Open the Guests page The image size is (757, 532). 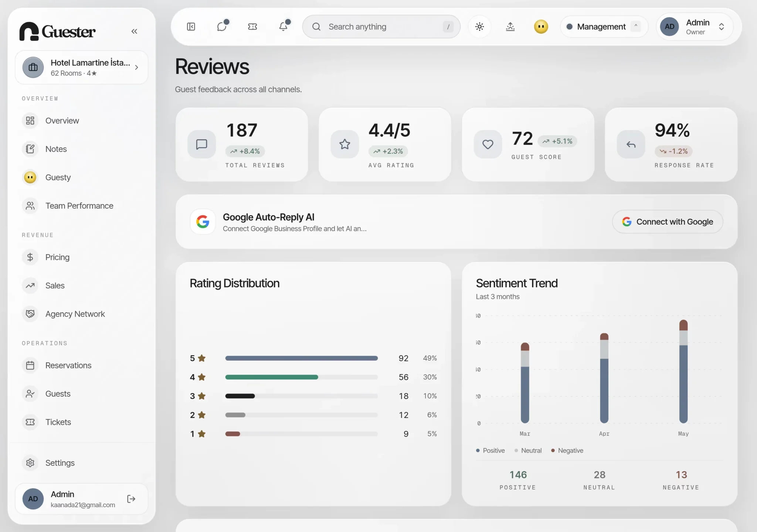[x=81, y=394]
